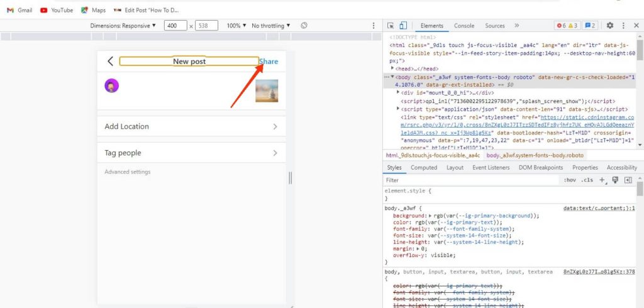This screenshot has height=308, width=644.
Task: Add new style rule plus icon
Action: [602, 180]
